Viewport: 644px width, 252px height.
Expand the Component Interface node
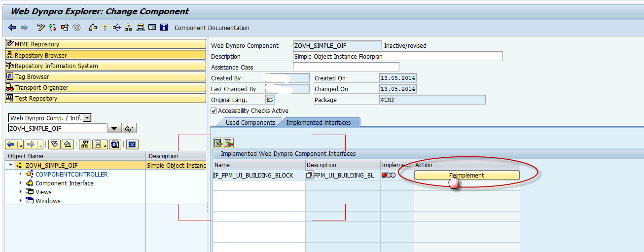(x=21, y=183)
